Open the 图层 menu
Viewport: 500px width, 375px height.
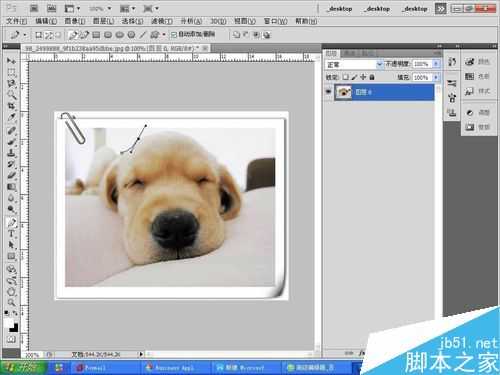tap(103, 21)
